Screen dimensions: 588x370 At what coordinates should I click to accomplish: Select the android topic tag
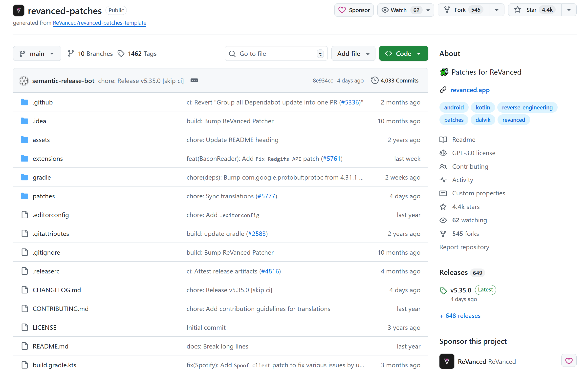pyautogui.click(x=454, y=107)
